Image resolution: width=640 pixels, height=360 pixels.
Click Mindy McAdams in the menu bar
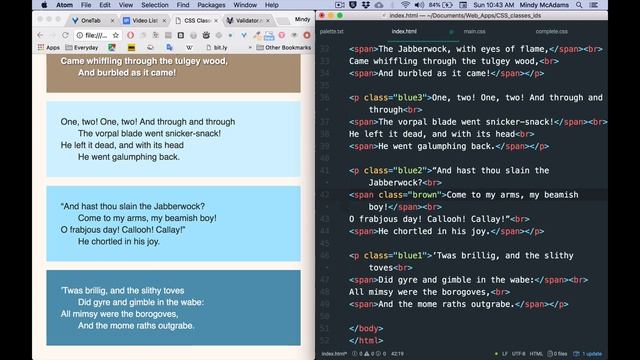pos(544,5)
